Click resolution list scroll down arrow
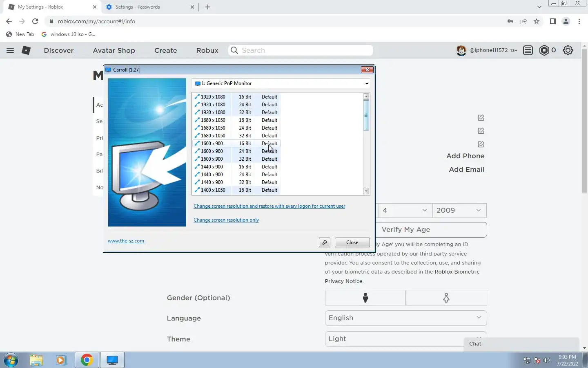Image resolution: width=588 pixels, height=368 pixels. click(366, 191)
